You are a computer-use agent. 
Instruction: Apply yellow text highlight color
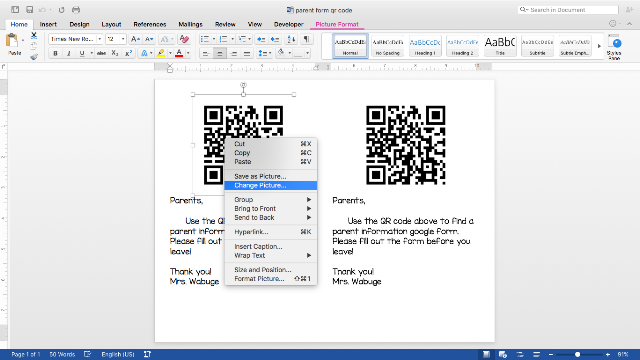[161, 53]
